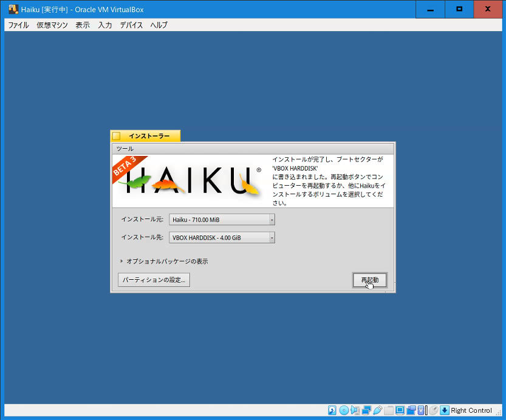Open the ヘルプ menu
The width and height of the screenshot is (506, 420).
[x=159, y=25]
